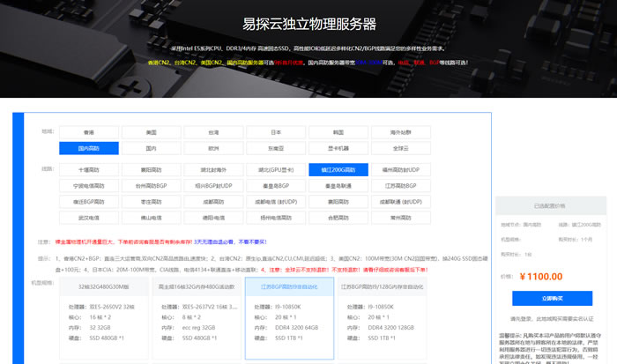Select the 台湾 region option

click(213, 132)
